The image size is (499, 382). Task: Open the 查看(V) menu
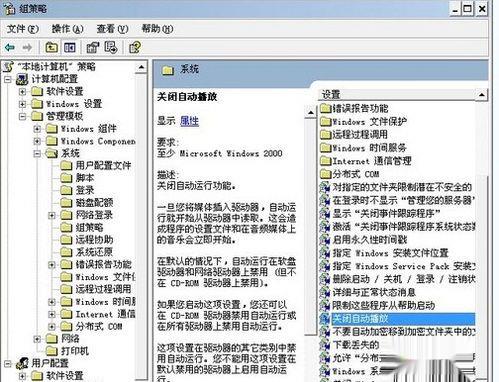point(112,29)
